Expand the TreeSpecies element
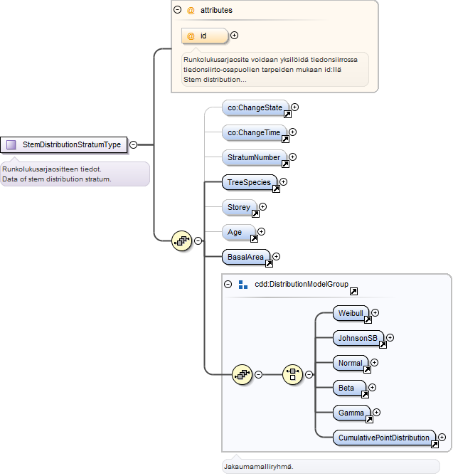This screenshot has height=476, width=453. 283,182
